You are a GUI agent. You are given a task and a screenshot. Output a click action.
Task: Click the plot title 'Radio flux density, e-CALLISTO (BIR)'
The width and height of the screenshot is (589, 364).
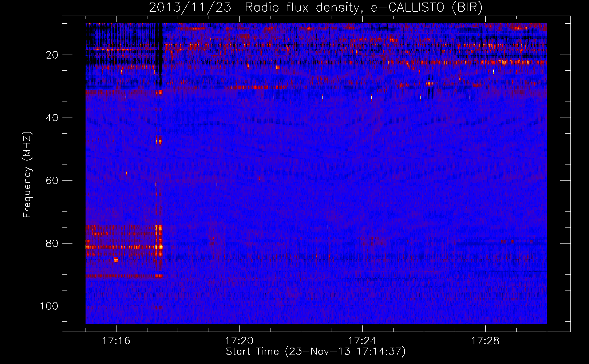(x=363, y=8)
